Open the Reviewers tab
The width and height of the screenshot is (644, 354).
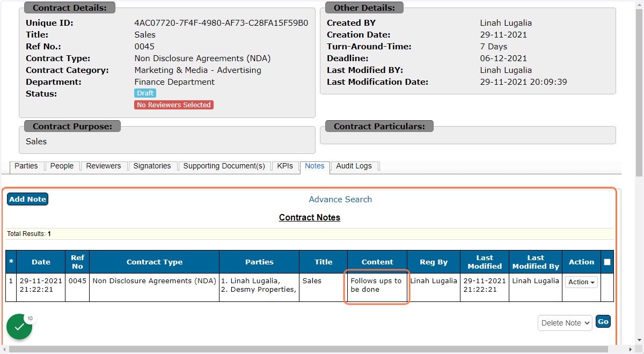pos(104,166)
